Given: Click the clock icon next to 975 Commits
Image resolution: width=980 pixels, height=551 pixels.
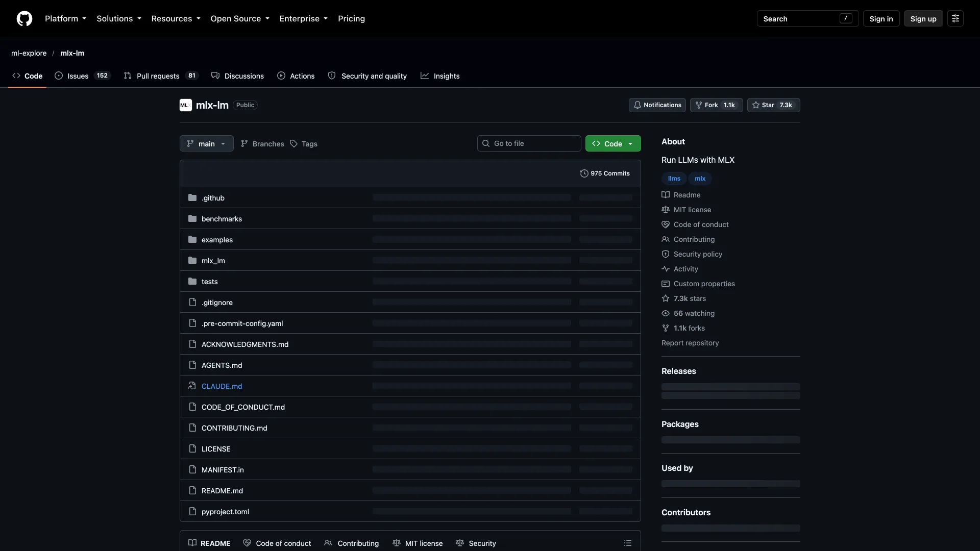Looking at the screenshot, I should point(584,173).
